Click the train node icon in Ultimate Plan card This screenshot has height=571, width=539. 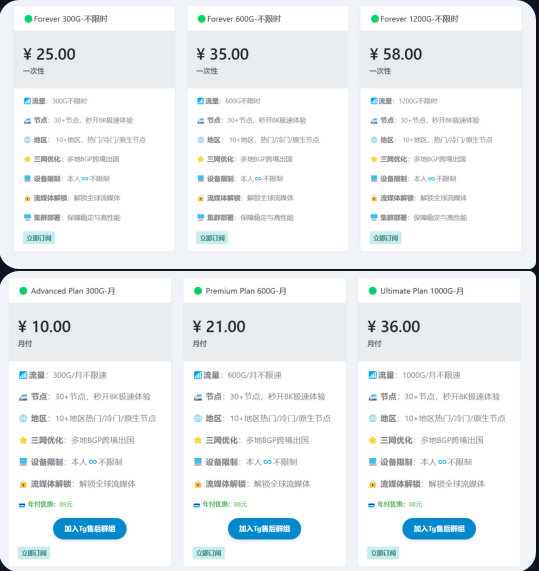[373, 397]
